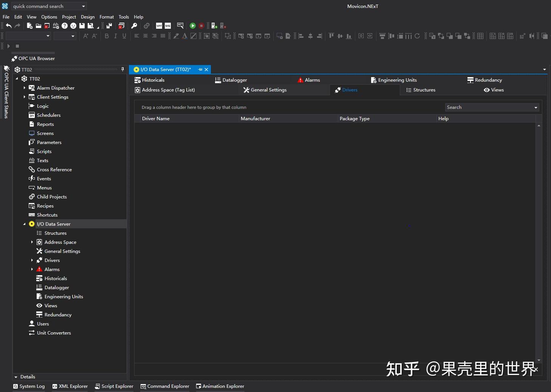Open the Command Explorer panel
The height and width of the screenshot is (392, 551).
click(x=165, y=386)
